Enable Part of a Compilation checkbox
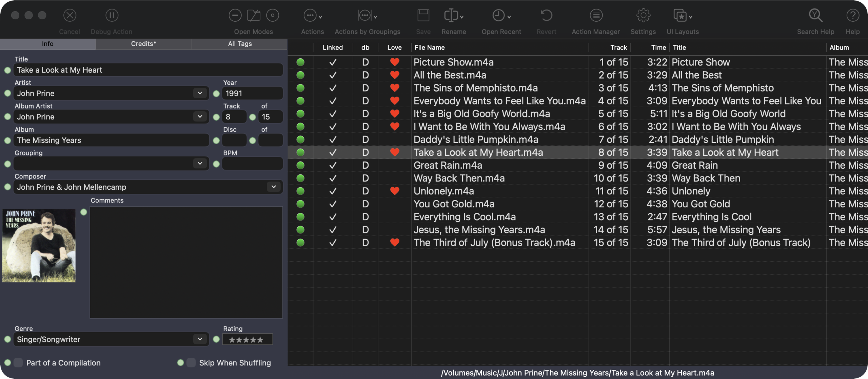 click(19, 362)
